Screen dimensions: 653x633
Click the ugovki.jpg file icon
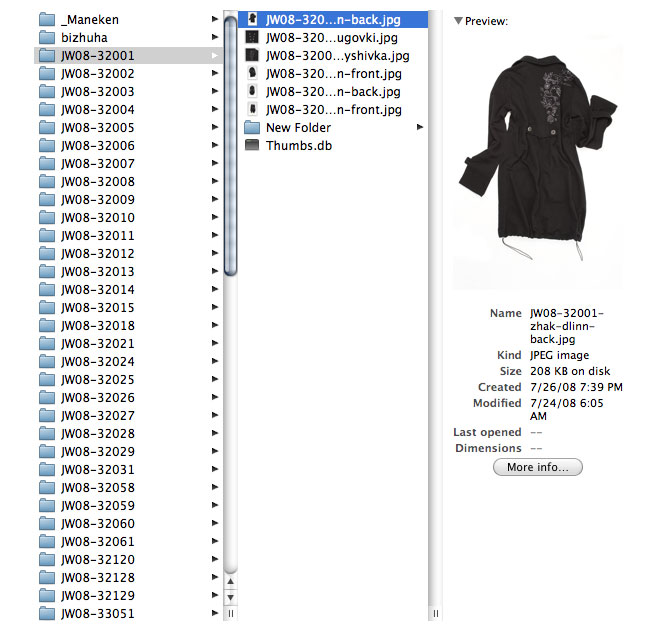(253, 38)
